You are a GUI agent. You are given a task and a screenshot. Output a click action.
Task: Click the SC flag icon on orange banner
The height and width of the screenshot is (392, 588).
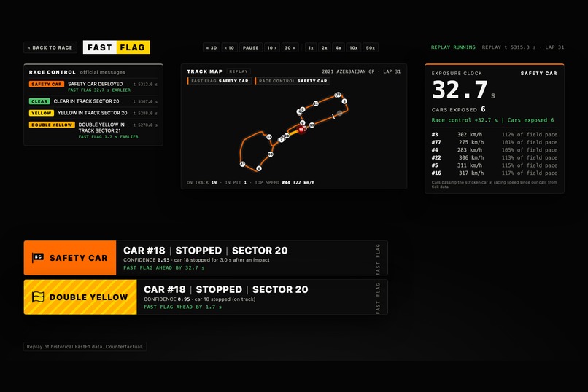pos(38,258)
